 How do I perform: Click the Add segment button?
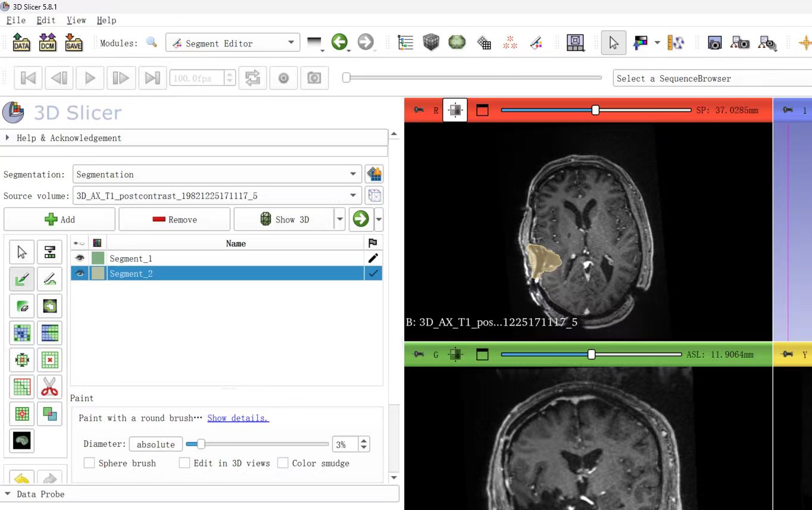[60, 219]
